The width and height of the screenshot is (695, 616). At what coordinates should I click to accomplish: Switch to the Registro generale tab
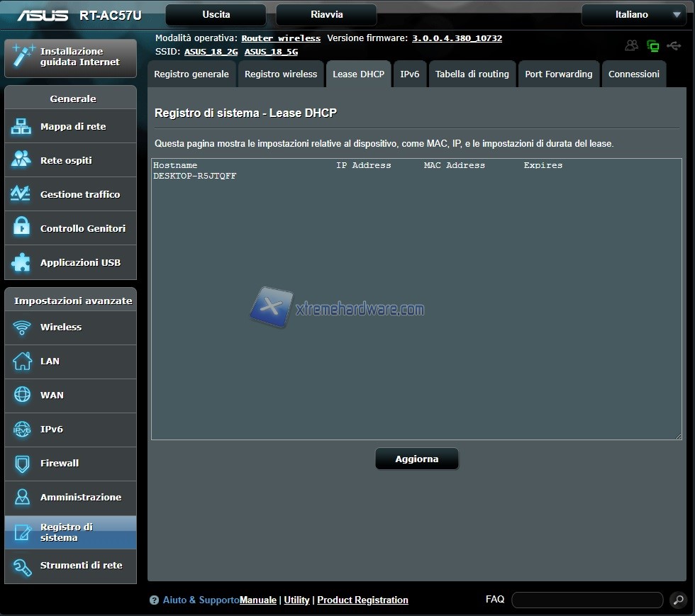point(191,74)
